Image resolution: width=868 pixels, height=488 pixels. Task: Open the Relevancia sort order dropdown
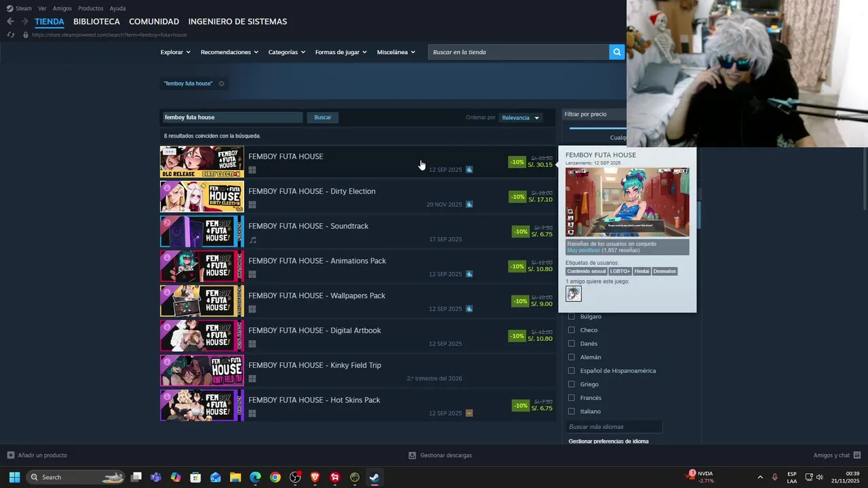point(520,118)
